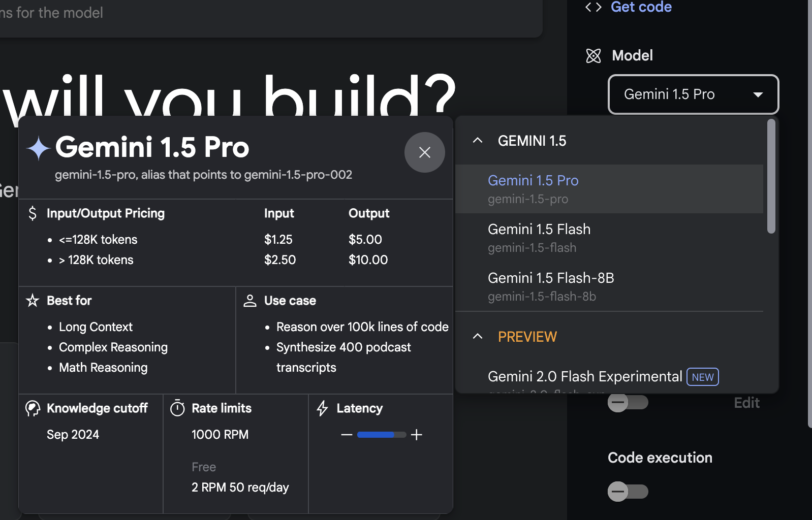Click Math Reasoning bullet
812x520 pixels.
(103, 368)
